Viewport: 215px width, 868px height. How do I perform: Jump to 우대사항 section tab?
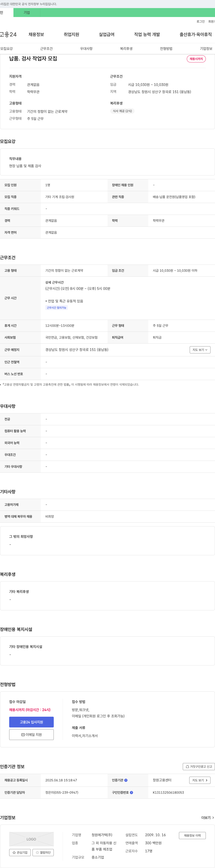click(86, 49)
